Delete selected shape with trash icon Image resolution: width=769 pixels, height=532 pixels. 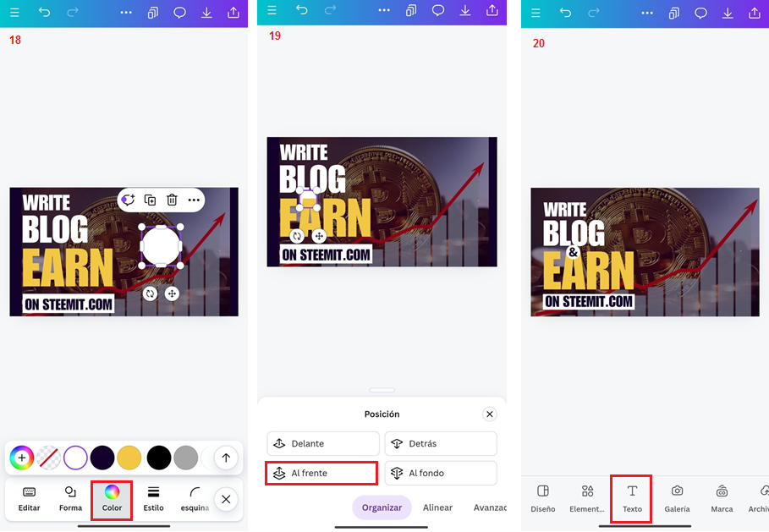point(172,200)
